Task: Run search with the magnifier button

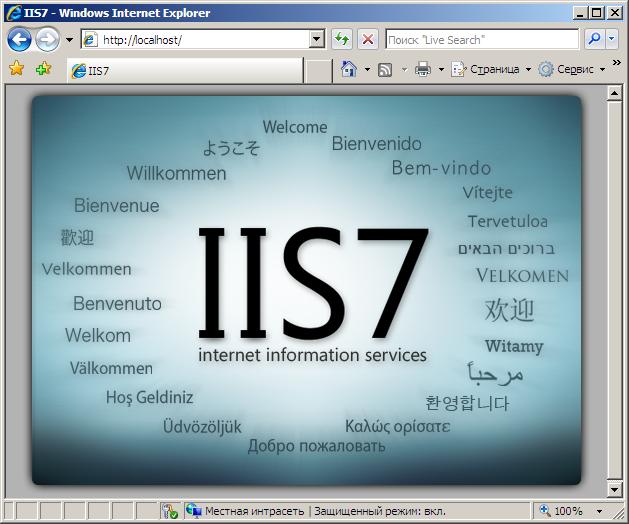Action: point(594,39)
